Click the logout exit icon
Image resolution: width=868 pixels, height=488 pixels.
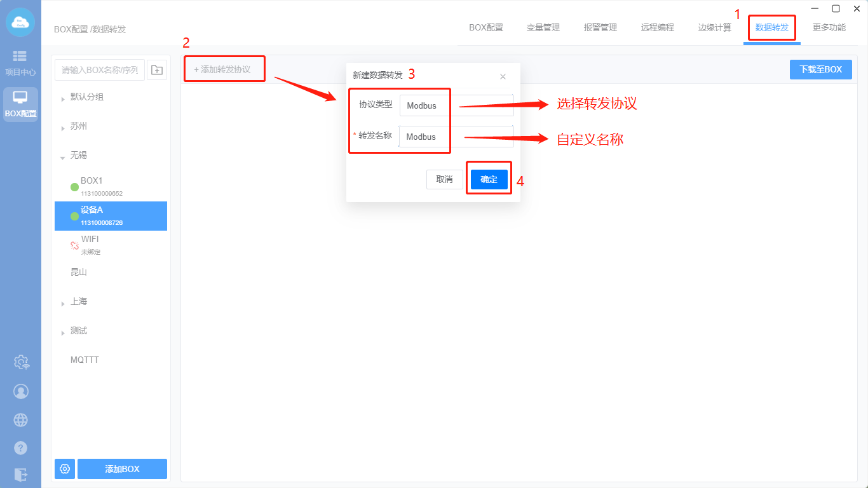(21, 475)
